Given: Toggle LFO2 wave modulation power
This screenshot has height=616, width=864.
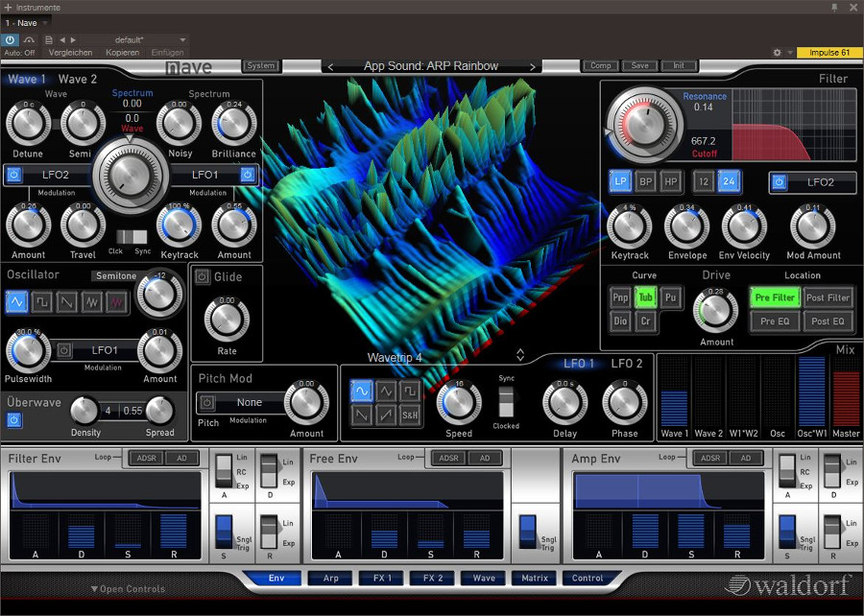Looking at the screenshot, I should coord(14,175).
